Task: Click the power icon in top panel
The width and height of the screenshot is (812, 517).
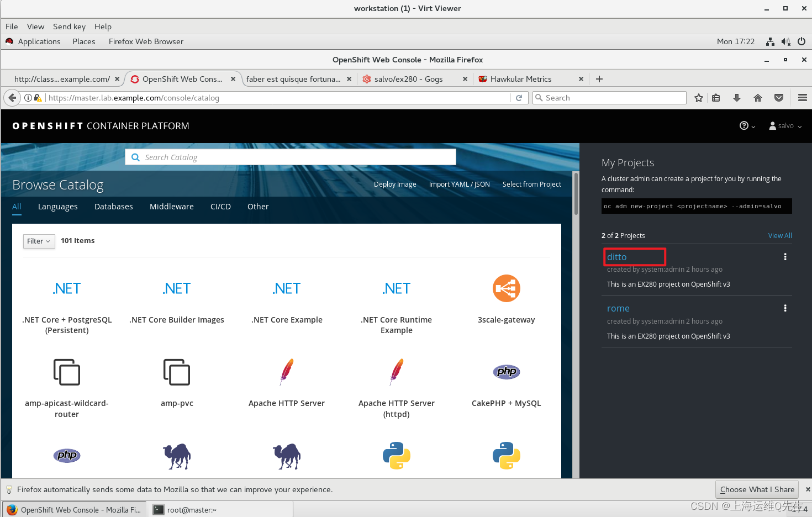Action: coord(802,41)
